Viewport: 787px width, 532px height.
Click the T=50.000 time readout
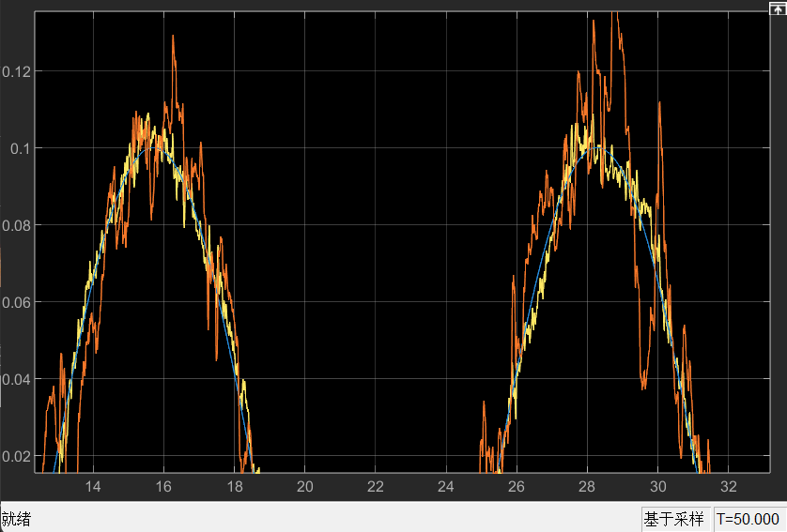(x=748, y=519)
